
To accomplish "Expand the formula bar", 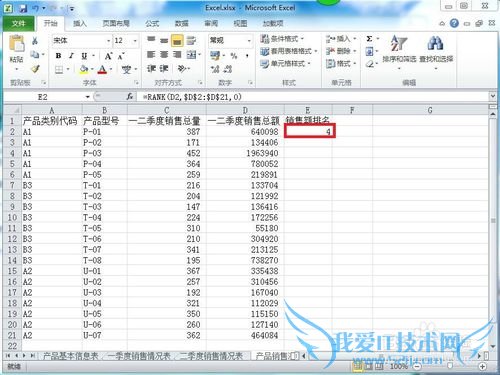I will [493, 97].
